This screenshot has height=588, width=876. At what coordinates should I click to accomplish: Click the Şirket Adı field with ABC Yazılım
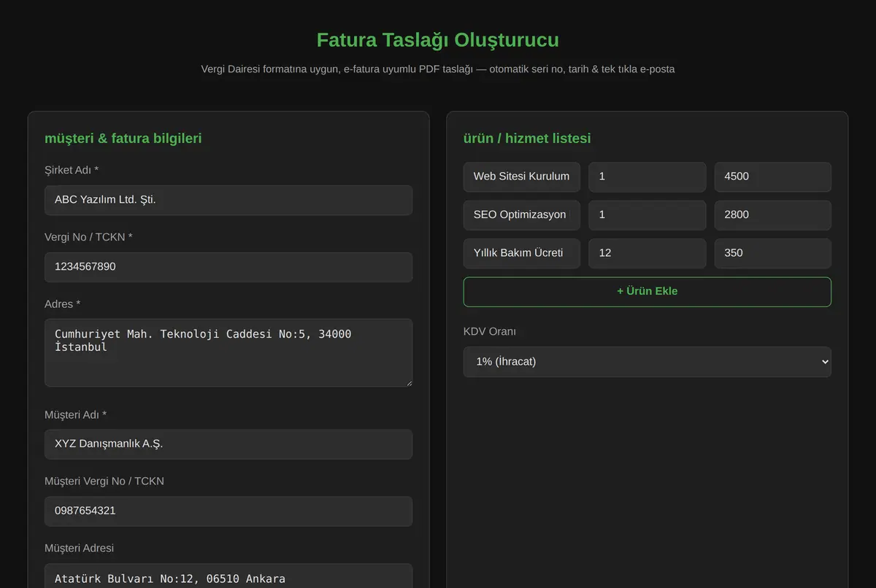coord(228,200)
